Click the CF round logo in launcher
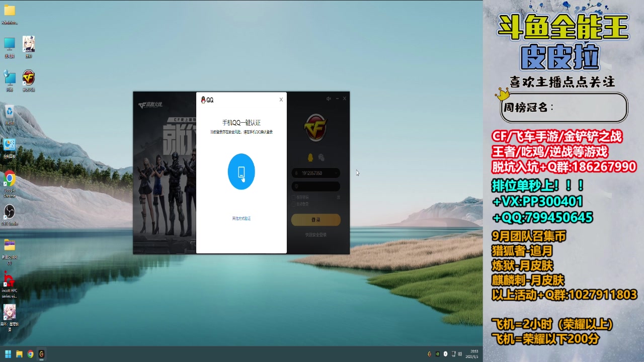Image resolution: width=644 pixels, height=362 pixels. [315, 128]
